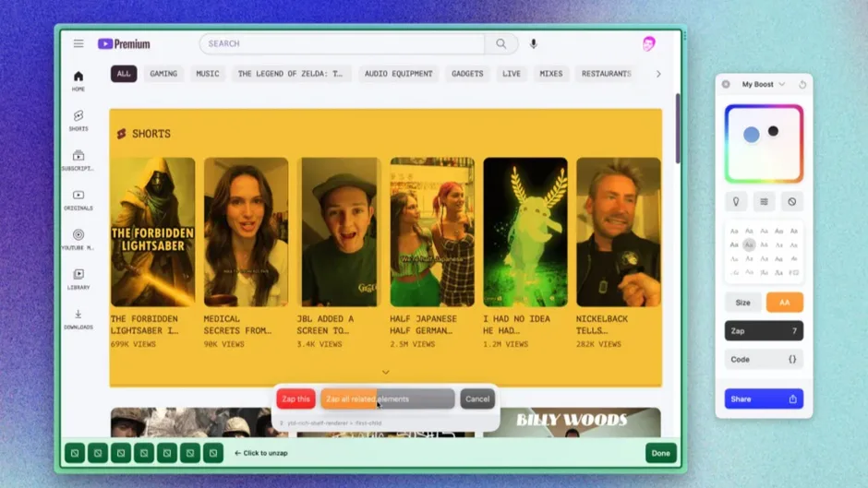The height and width of the screenshot is (488, 868).
Task: Open YouTube Music in the sidebar
Action: click(78, 239)
